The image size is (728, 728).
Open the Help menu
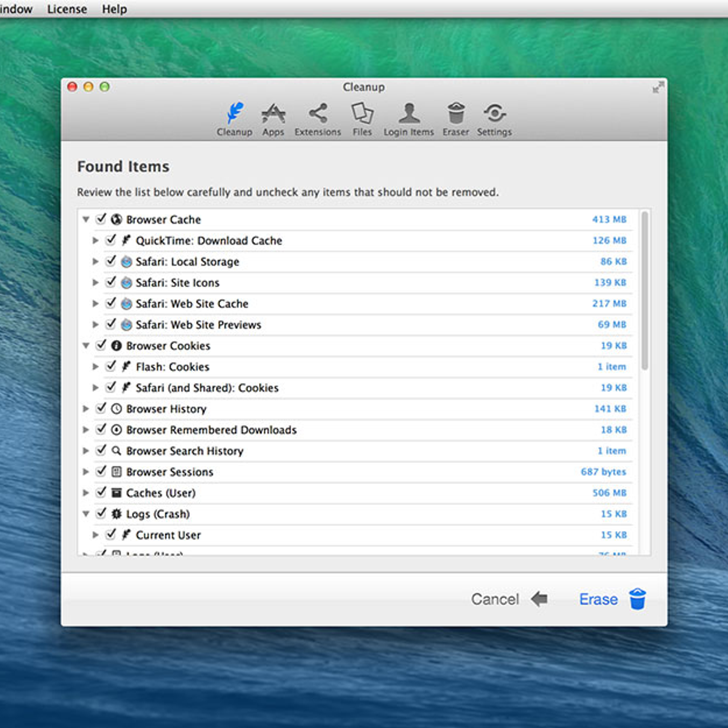click(x=114, y=9)
